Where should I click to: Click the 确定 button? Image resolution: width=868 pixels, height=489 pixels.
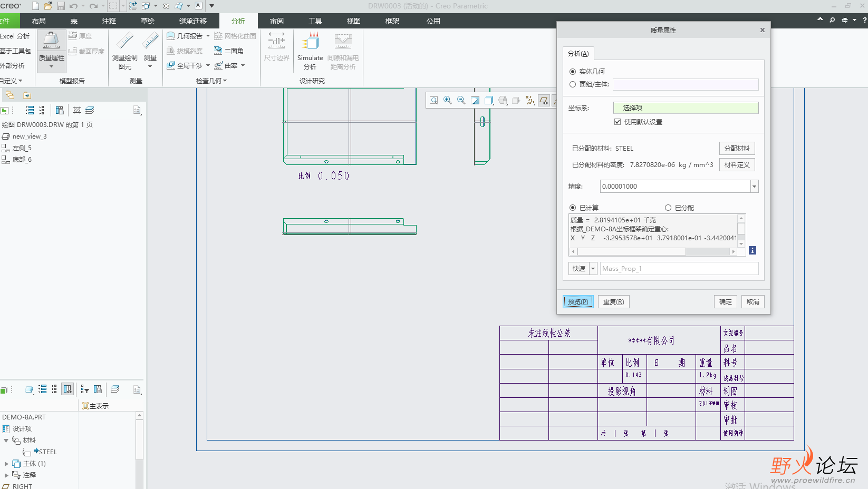click(726, 302)
